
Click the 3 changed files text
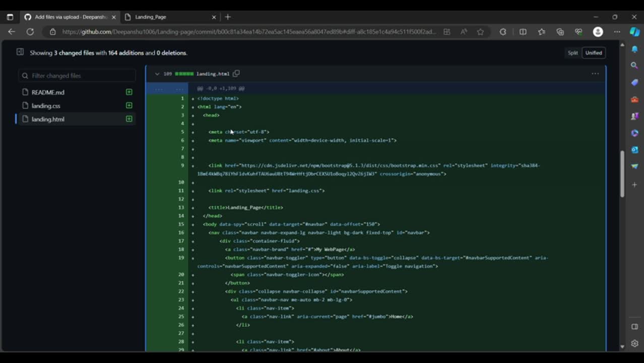pos(74,53)
